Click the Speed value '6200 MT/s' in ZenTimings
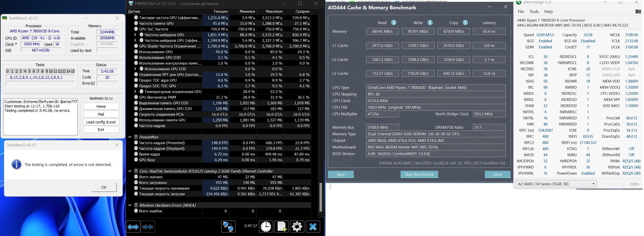644x236 pixels. tap(545, 35)
